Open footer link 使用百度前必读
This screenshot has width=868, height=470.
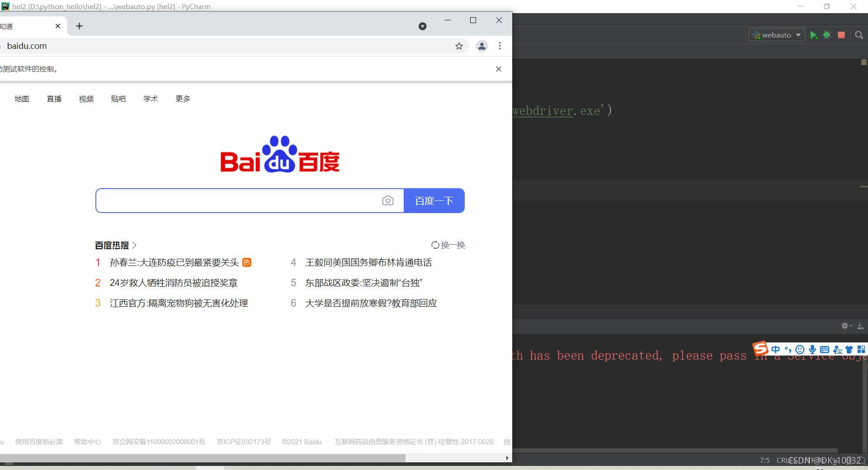coord(39,442)
